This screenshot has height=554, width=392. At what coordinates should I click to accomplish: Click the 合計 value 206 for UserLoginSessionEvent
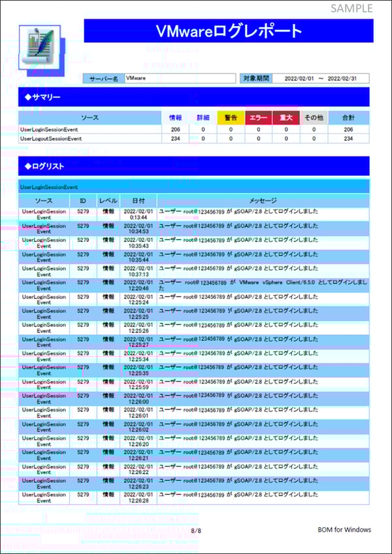coord(349,130)
